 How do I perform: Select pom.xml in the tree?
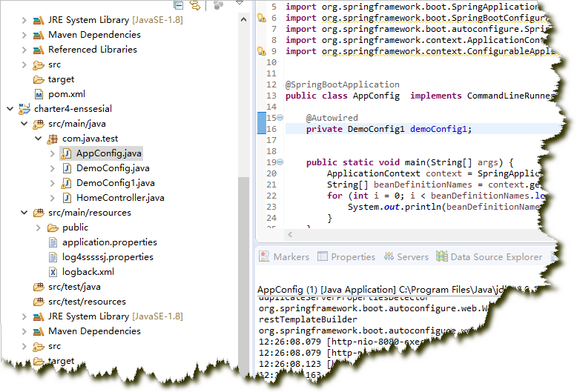click(x=67, y=94)
